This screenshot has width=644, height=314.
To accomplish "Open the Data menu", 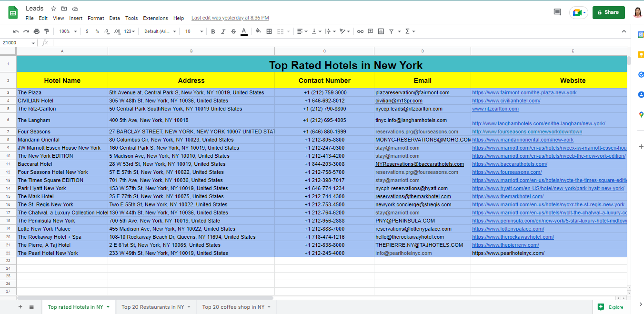I will 114,18.
